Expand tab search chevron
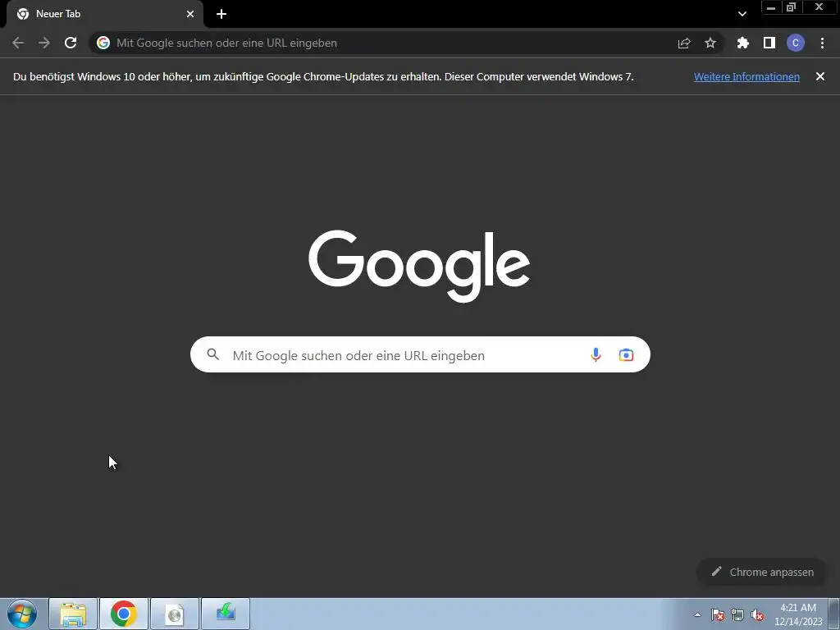This screenshot has width=840, height=630. 742,14
